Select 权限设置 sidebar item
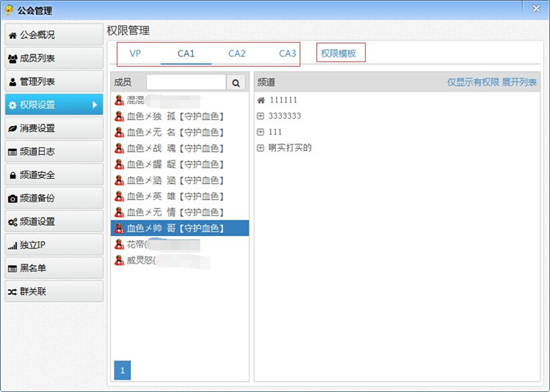Viewport: 550px width, 392px height. (54, 105)
